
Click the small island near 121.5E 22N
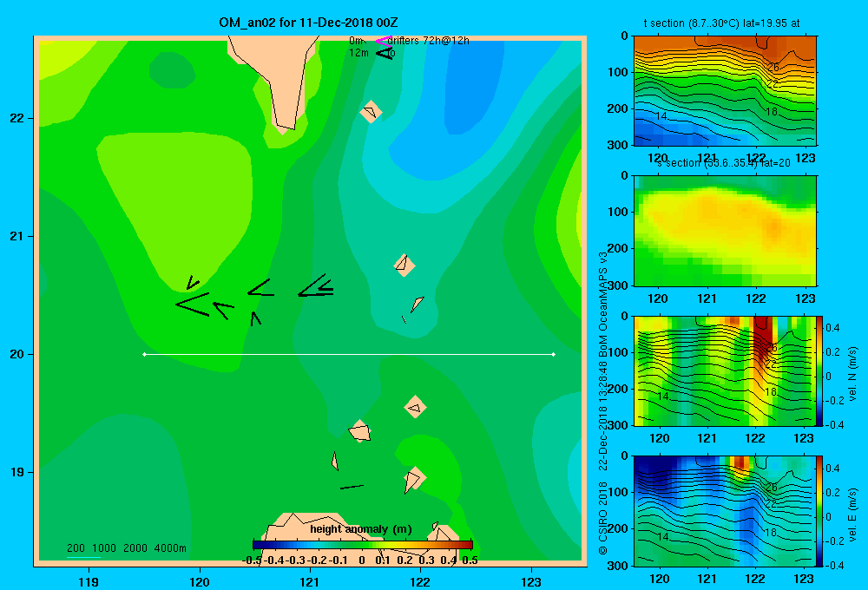pos(371,111)
